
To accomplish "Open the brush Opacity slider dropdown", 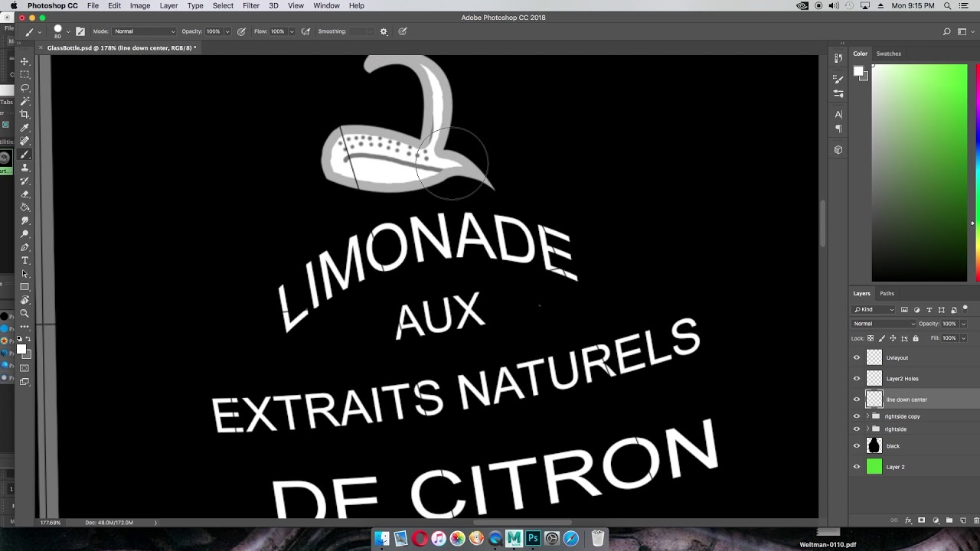I will (x=227, y=31).
